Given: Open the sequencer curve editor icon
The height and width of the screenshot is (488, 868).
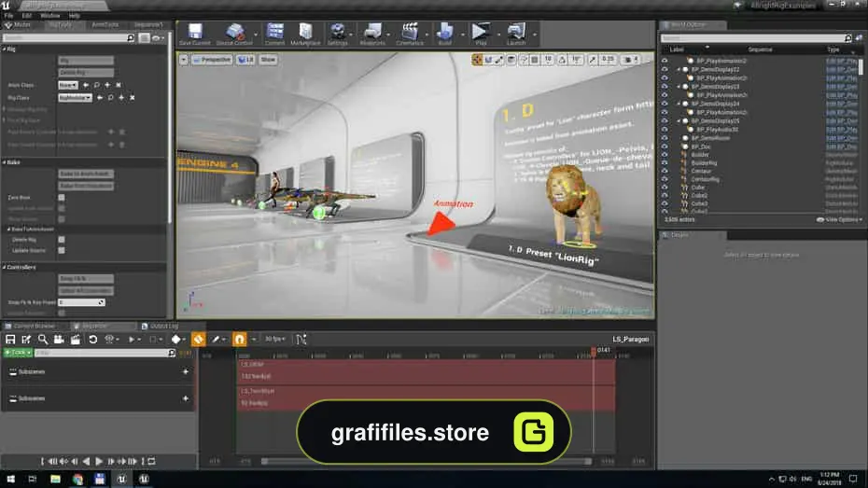Looking at the screenshot, I should point(301,339).
